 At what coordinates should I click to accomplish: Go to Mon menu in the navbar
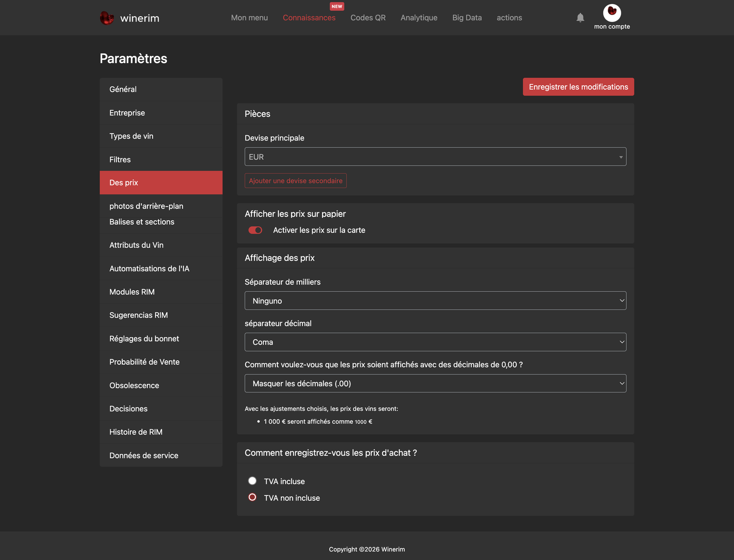(250, 18)
